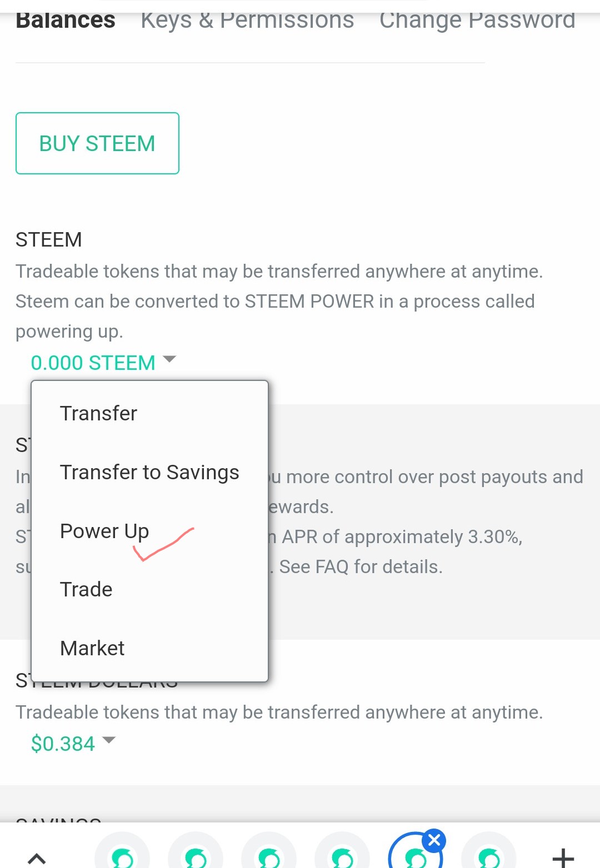Choose Transfer from the STEEM menu

coord(98,413)
